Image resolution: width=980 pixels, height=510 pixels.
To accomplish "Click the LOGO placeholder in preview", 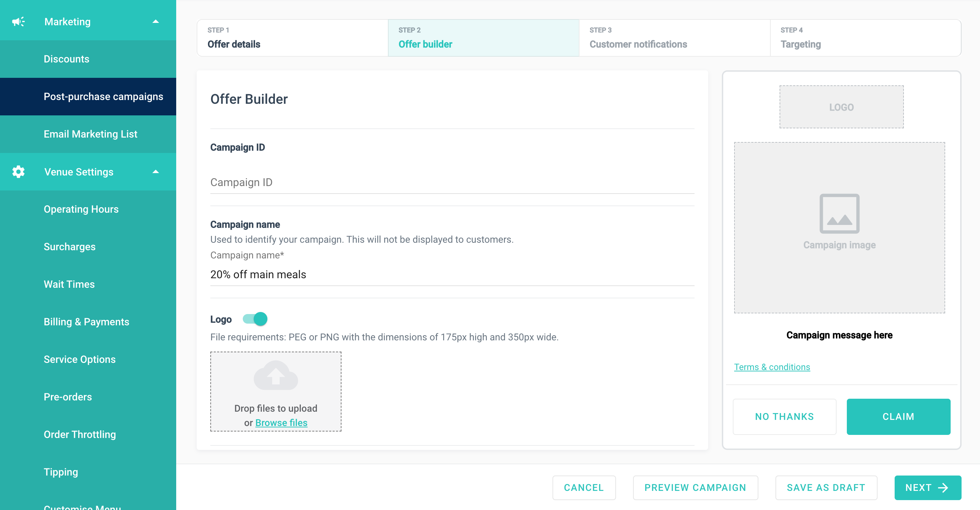I will (x=841, y=107).
